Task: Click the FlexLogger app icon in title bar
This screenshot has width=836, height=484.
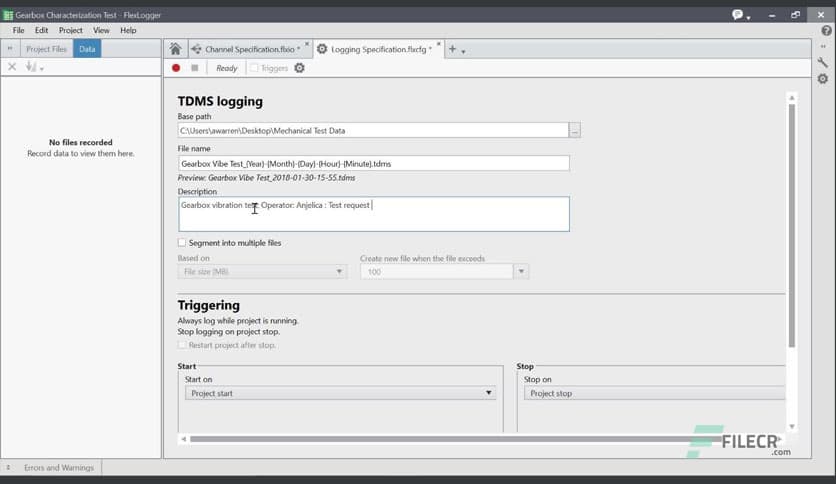Action: click(x=8, y=15)
